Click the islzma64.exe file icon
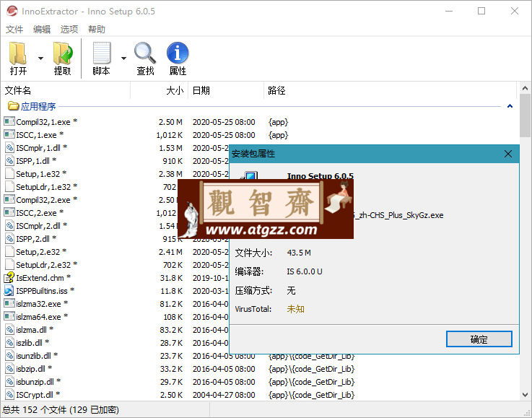This screenshot has width=532, height=418. pyautogui.click(x=9, y=316)
